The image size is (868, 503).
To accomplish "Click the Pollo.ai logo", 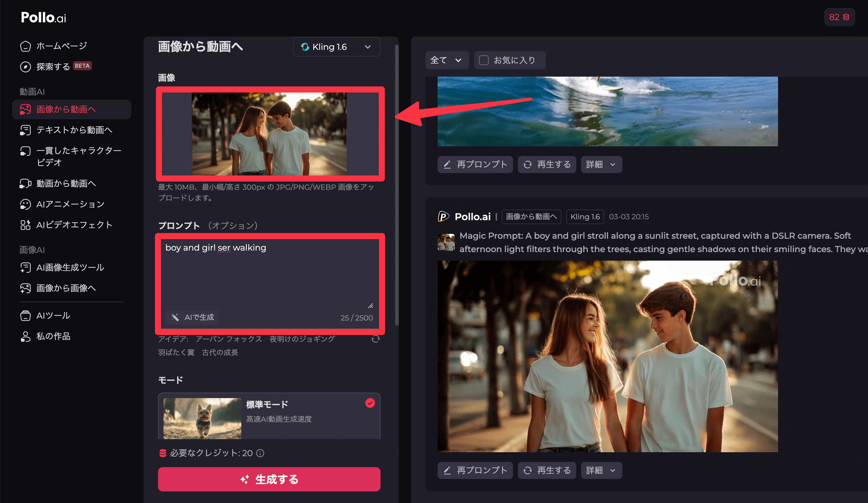I will tap(43, 17).
